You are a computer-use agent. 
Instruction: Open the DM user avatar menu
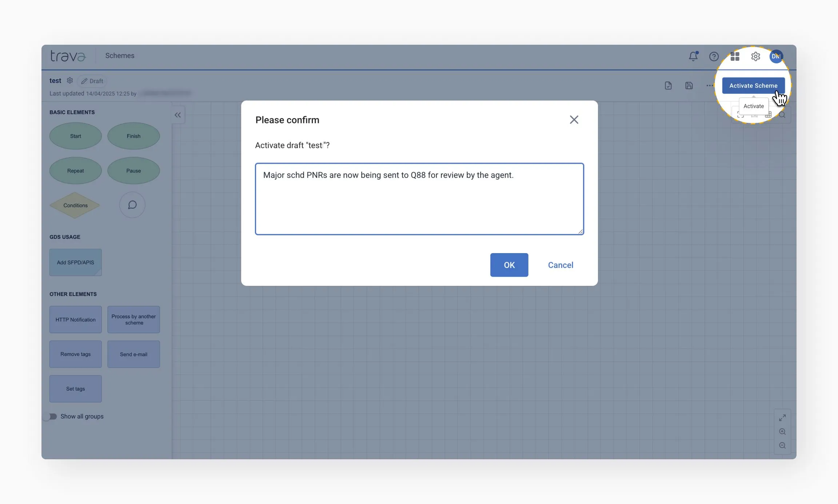pyautogui.click(x=776, y=56)
